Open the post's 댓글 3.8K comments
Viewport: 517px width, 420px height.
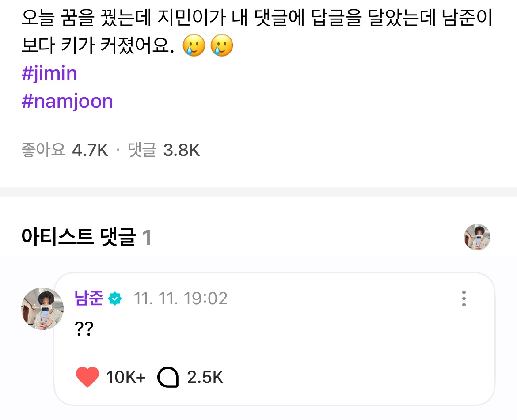pos(164,151)
